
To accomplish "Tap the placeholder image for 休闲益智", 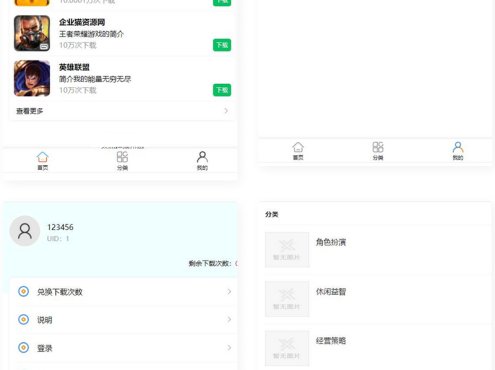I will (287, 299).
